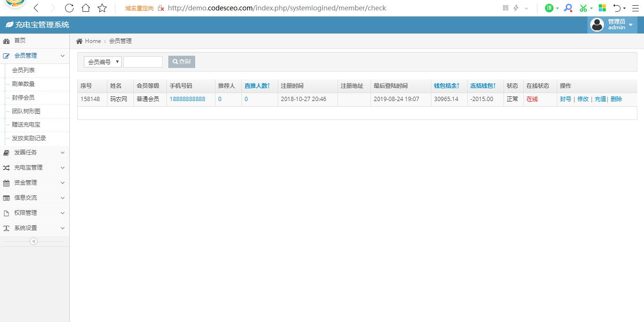
Task: Reload the page with the refresh icon
Action: click(x=69, y=8)
